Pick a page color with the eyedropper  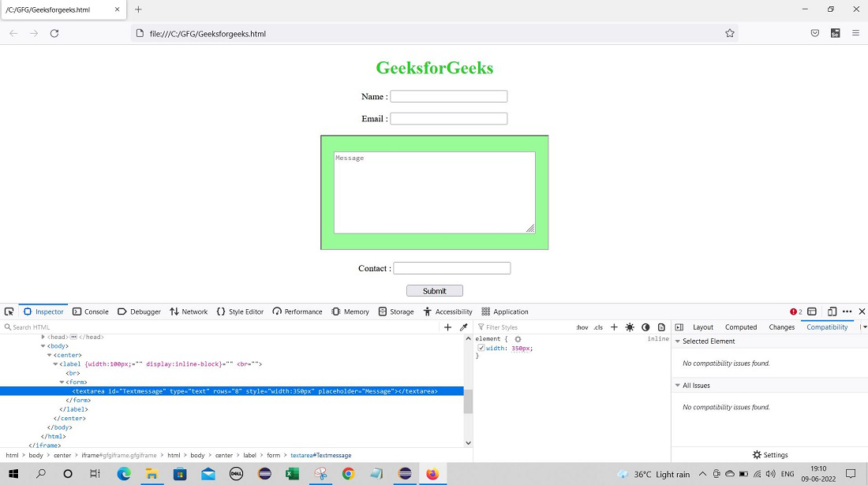click(x=464, y=327)
